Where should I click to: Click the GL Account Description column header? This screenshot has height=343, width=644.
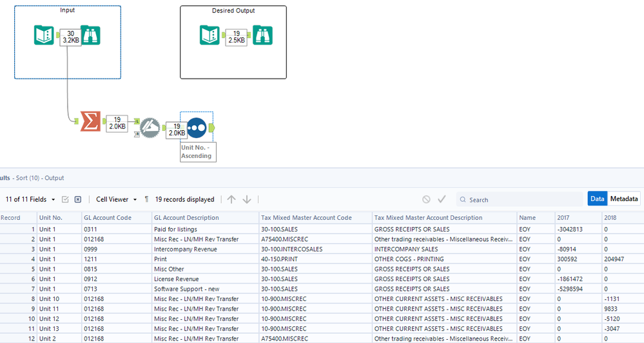[206, 218]
